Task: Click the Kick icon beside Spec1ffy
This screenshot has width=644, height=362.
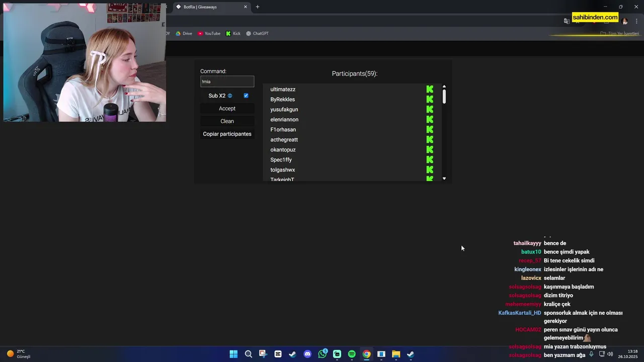Action: pyautogui.click(x=430, y=159)
